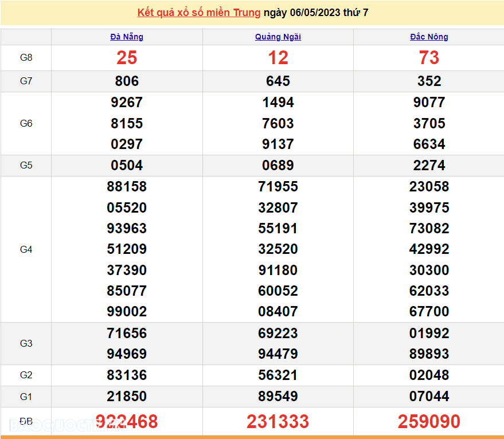Select Đắc Nông G8 result number 73

[x=429, y=57]
